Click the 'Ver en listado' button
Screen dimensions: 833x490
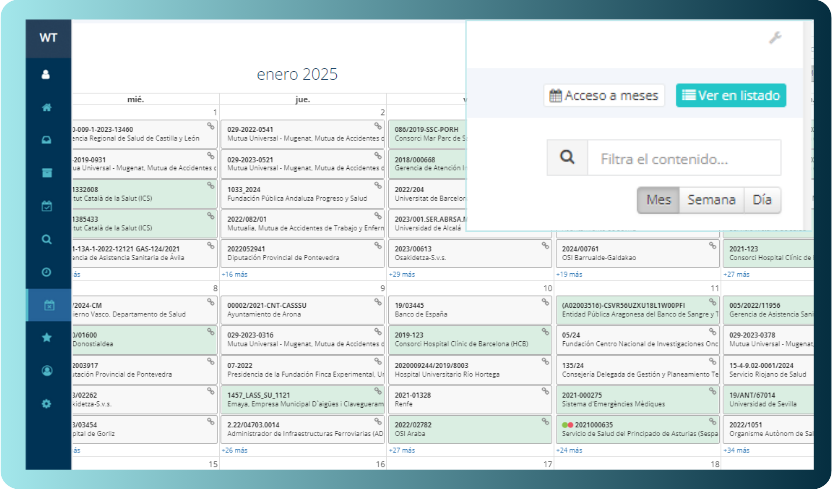click(x=730, y=96)
